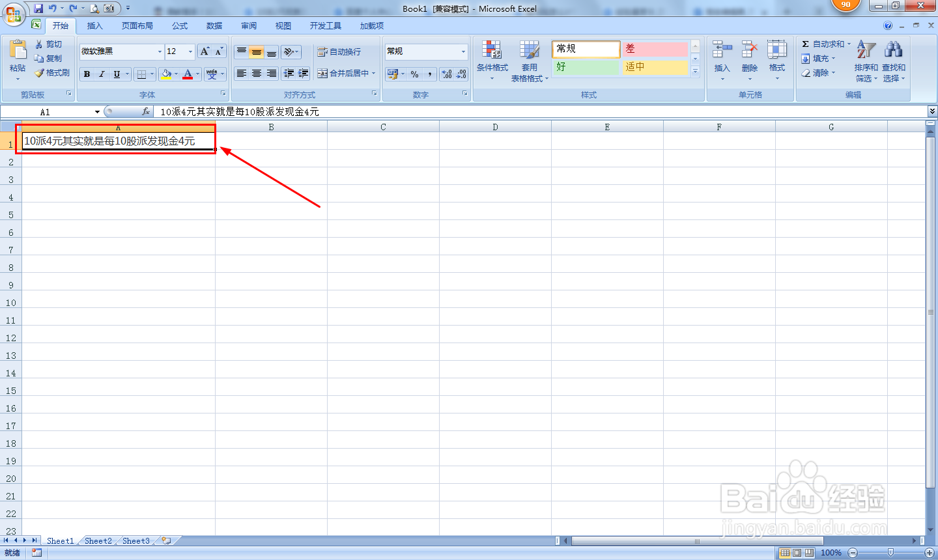
Task: Select the 常规 (Normal) cell style
Action: [x=586, y=49]
